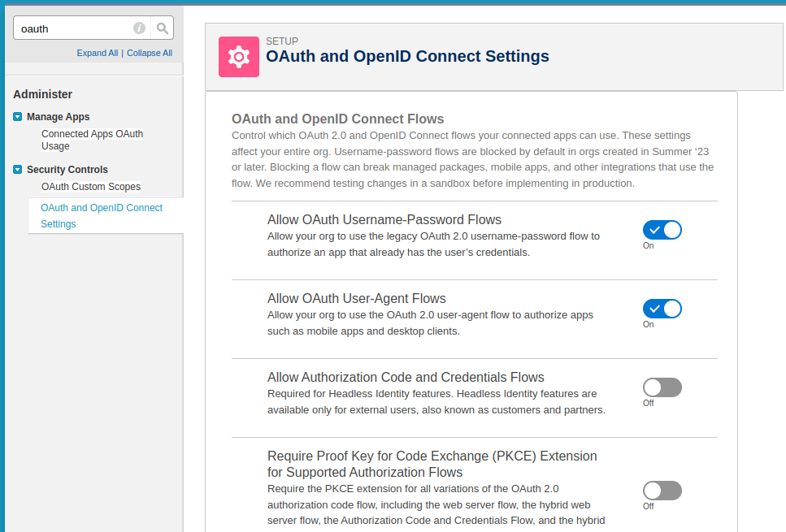Click the Manage Apps heading label
The image size is (786, 532).
59,117
